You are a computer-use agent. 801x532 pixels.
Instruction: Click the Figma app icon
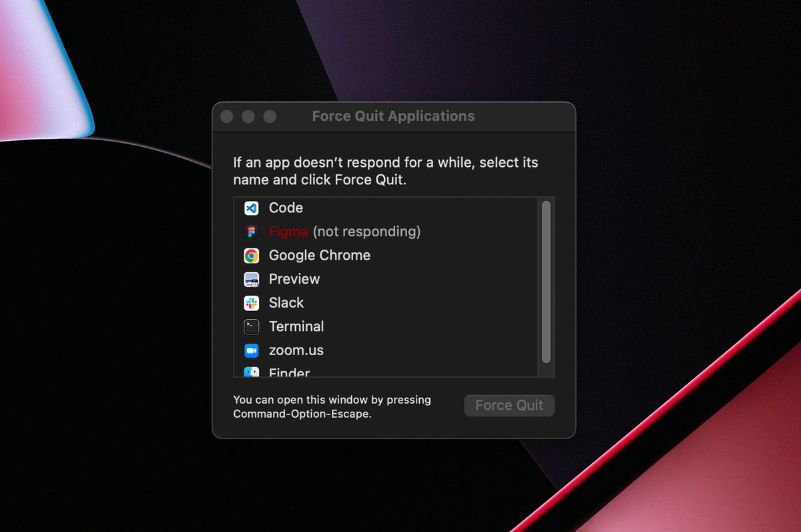[251, 232]
